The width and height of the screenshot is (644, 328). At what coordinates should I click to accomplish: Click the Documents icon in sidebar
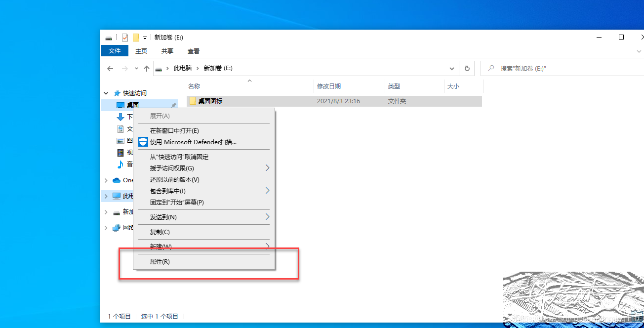[x=121, y=129]
